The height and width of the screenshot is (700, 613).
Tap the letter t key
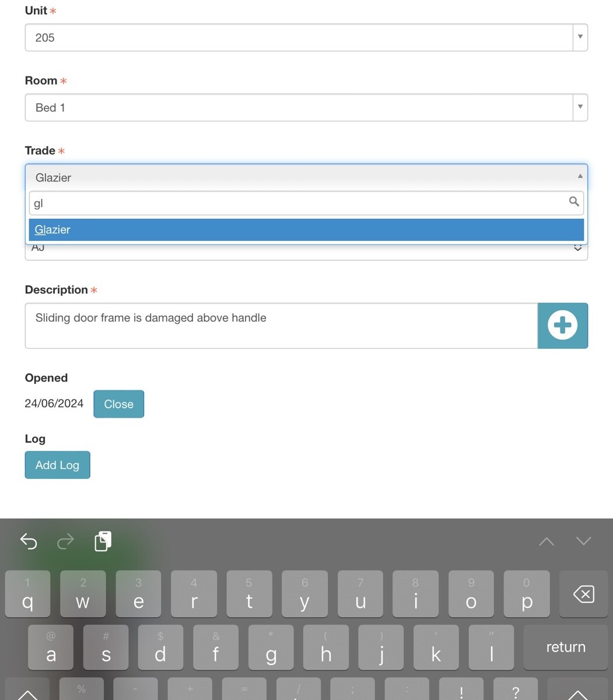249,594
